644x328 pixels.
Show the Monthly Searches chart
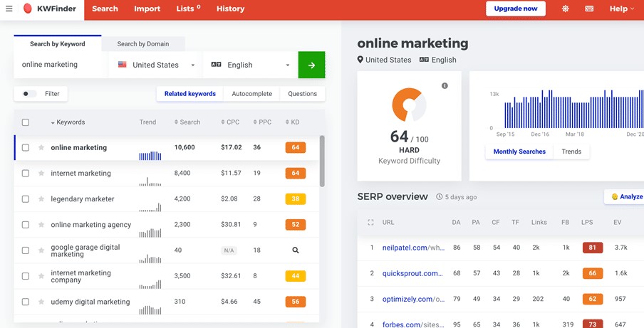[519, 152]
